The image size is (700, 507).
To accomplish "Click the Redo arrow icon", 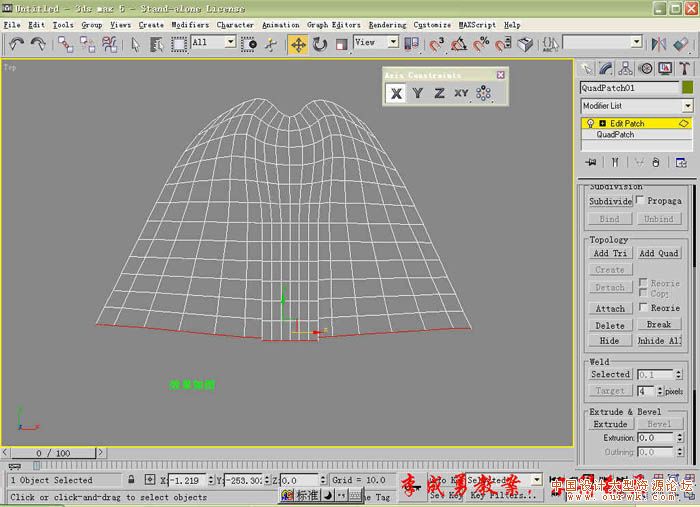I will tap(38, 44).
